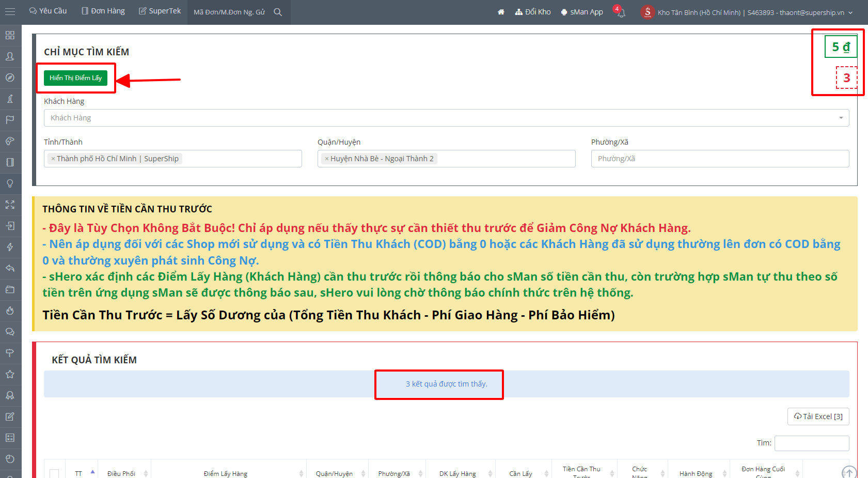Open the chess pawn icon in the sidebar

[x=10, y=99]
